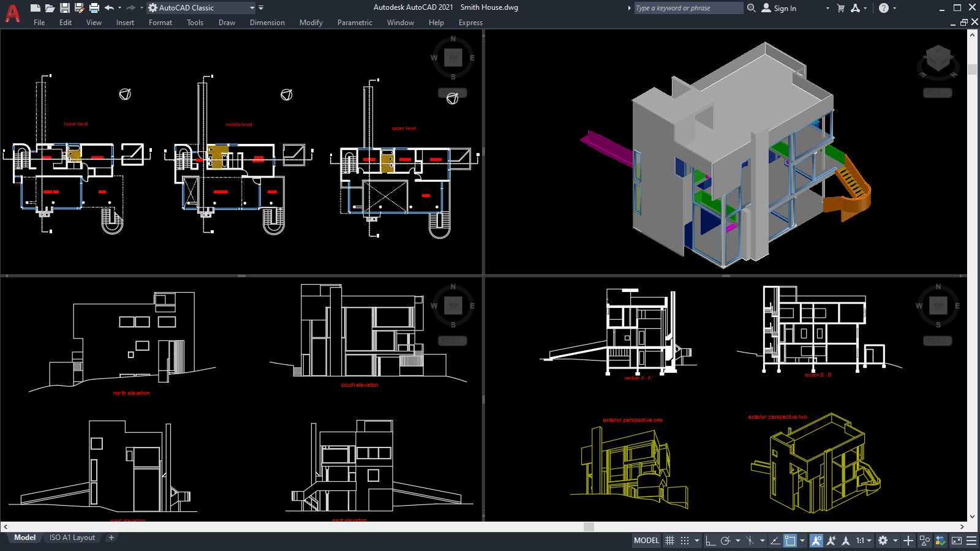The image size is (980, 551).
Task: Click inside the keyword search field
Action: coord(686,8)
